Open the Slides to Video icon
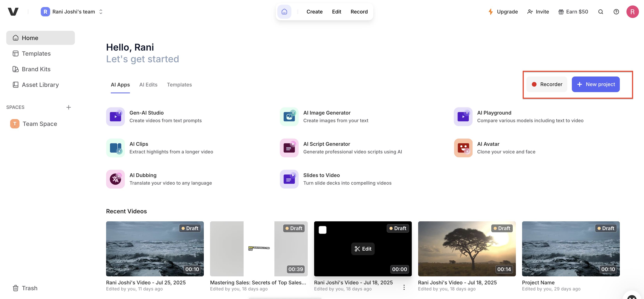This screenshot has width=644, height=299. coord(289,179)
